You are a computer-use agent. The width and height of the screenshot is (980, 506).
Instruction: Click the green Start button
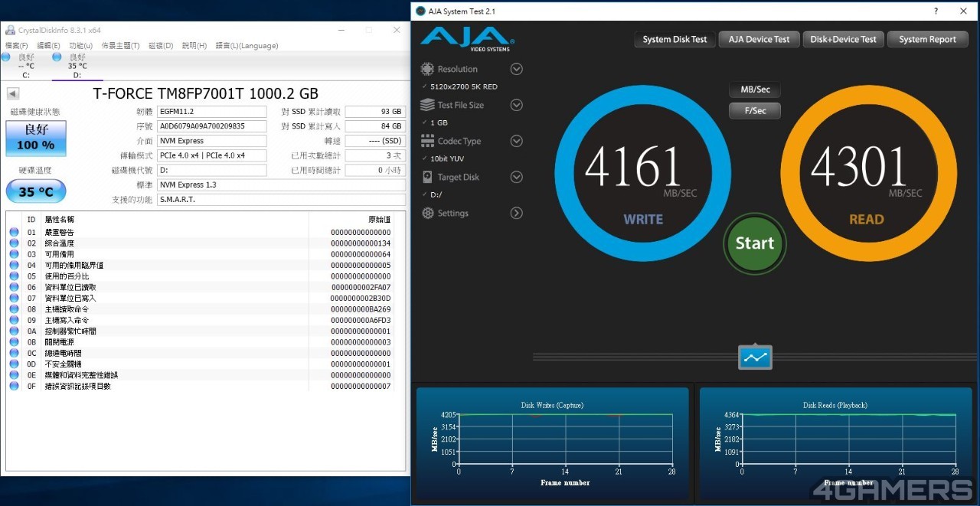pyautogui.click(x=755, y=243)
